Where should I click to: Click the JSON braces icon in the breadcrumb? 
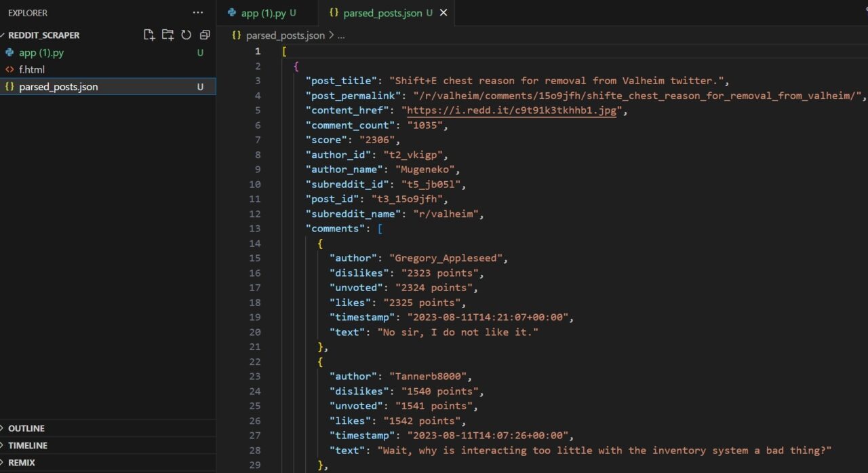[235, 35]
